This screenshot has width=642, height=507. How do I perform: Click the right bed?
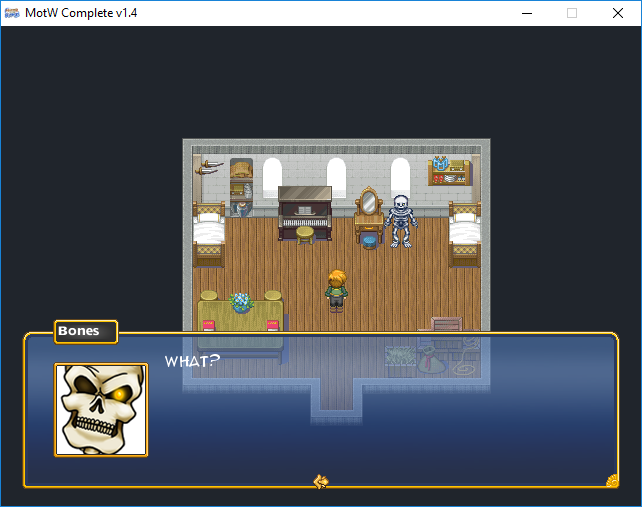465,234
